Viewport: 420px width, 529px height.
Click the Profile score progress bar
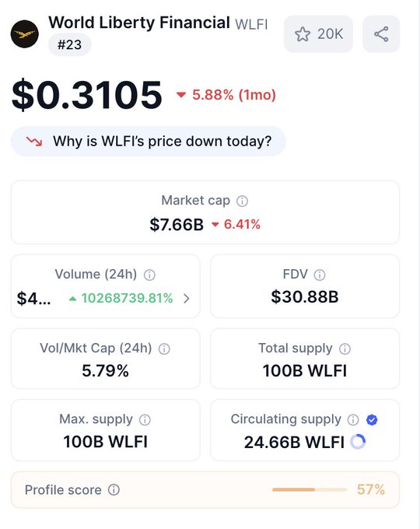point(310,489)
